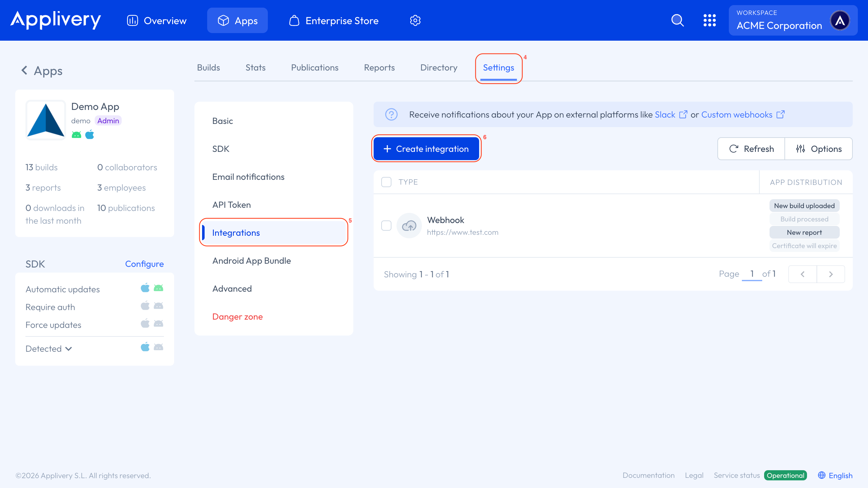Click the Create integration button
Image resolution: width=868 pixels, height=488 pixels.
pos(426,149)
